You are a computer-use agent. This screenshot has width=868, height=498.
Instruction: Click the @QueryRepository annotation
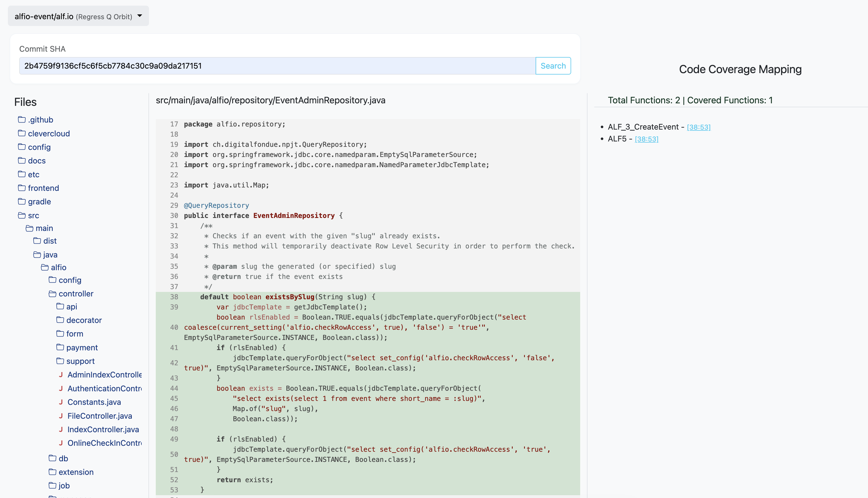pos(216,206)
